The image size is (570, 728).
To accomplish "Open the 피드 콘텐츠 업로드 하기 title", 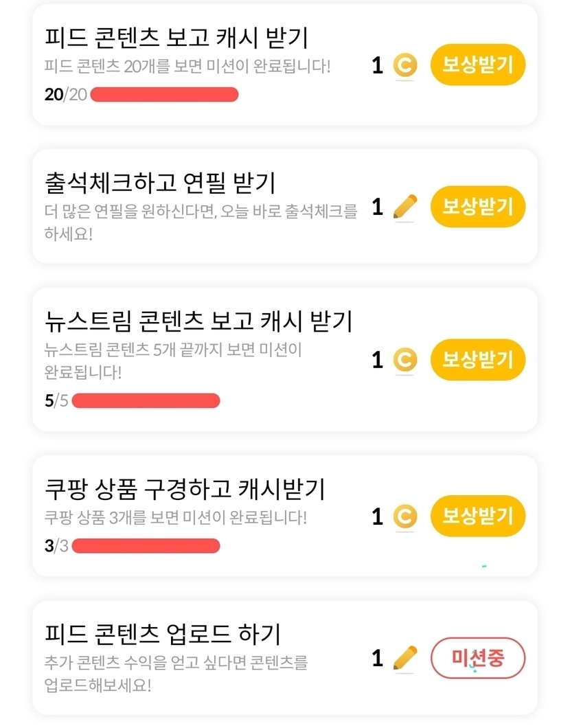I will [x=162, y=634].
